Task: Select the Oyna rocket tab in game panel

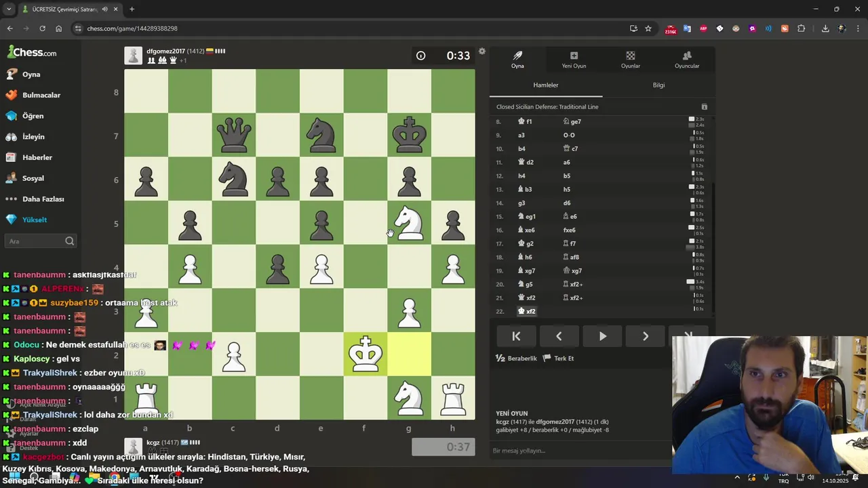Action: (x=517, y=60)
